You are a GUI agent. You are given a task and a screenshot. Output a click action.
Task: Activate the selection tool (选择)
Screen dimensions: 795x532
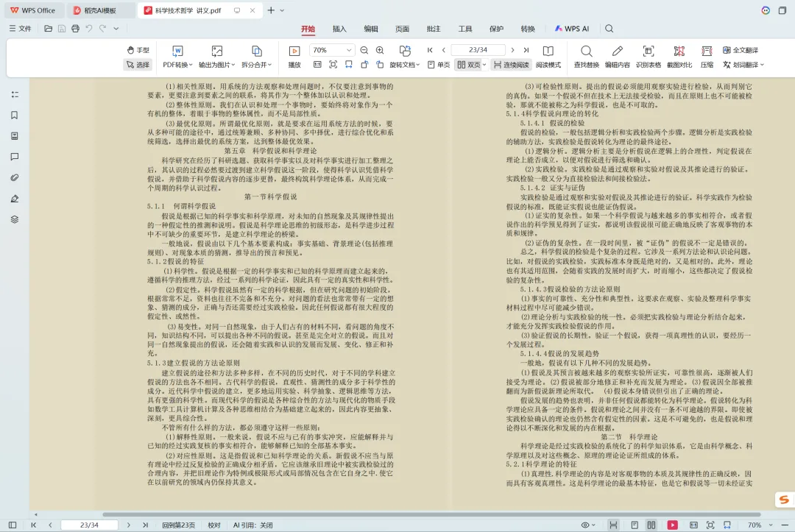[138, 64]
